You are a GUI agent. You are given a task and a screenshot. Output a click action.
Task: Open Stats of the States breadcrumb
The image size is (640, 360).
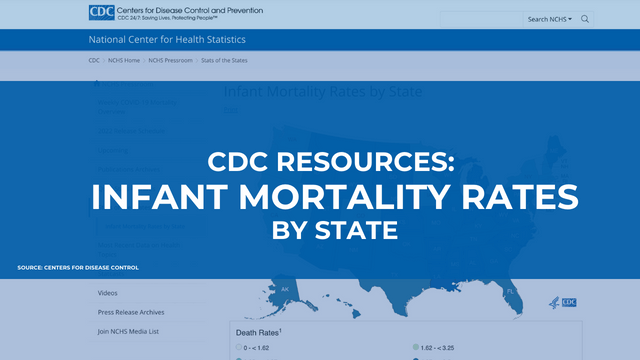(224, 60)
